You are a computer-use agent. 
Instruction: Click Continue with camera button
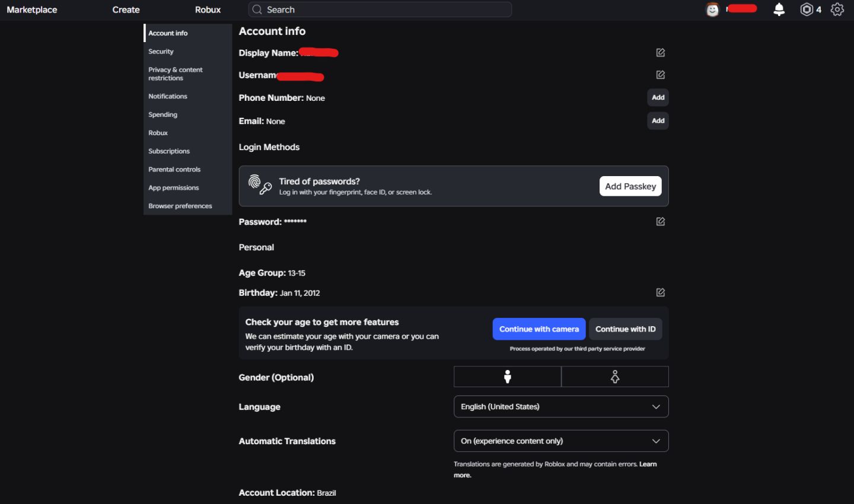click(539, 329)
